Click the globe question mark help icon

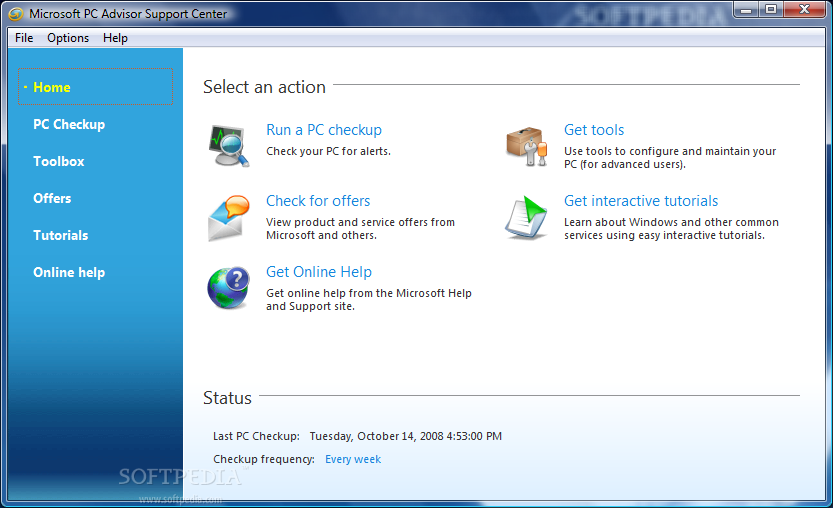click(228, 288)
